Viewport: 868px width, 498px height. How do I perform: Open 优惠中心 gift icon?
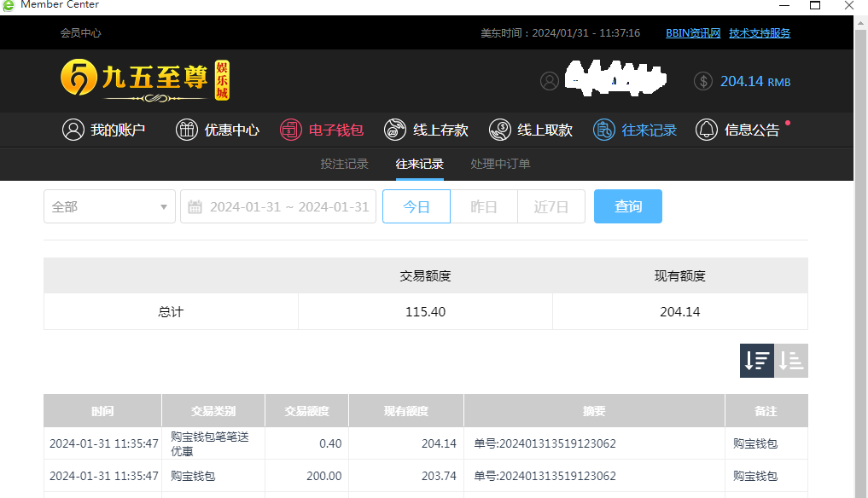coord(187,130)
